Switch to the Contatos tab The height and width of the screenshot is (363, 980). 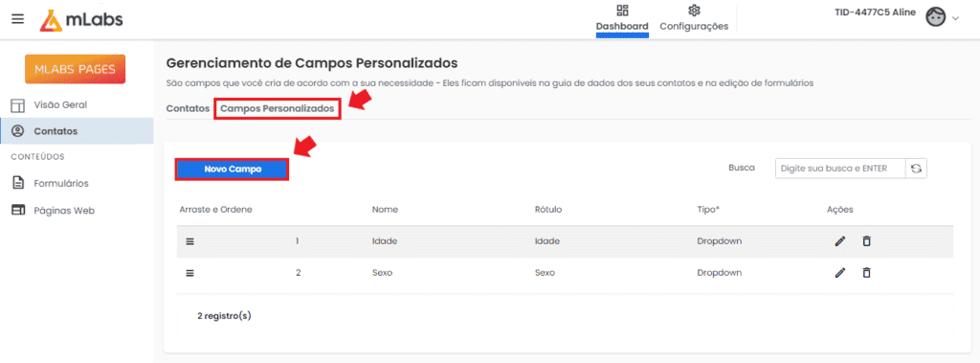[x=188, y=108]
